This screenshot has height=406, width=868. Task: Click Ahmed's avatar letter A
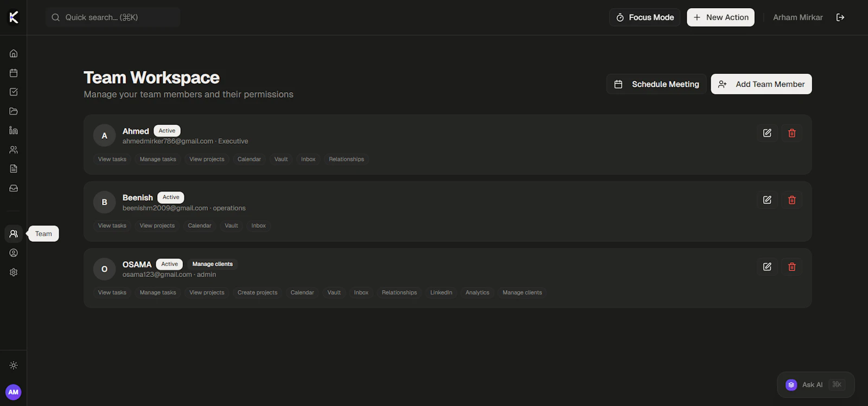click(x=105, y=136)
